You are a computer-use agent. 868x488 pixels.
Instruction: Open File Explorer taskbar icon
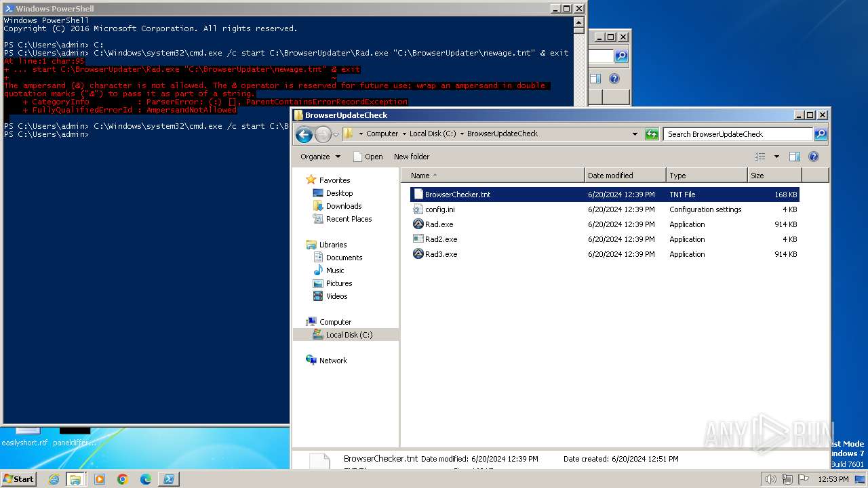[75, 479]
